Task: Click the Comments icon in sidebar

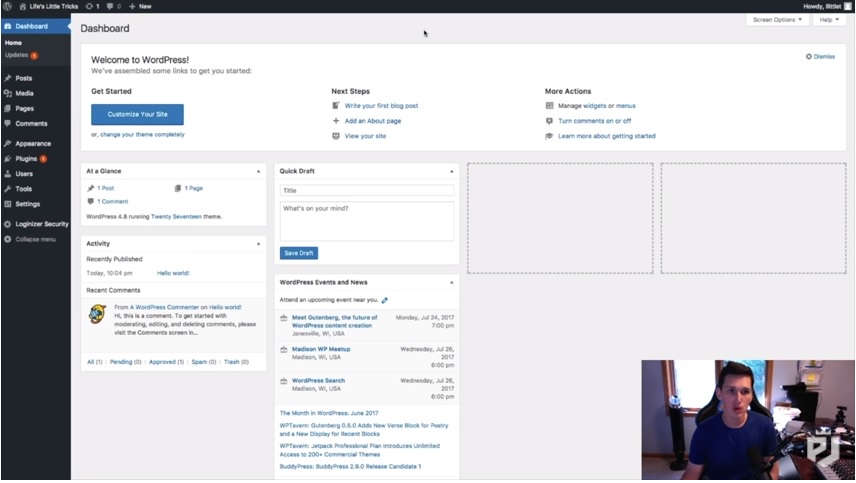Action: pos(8,123)
